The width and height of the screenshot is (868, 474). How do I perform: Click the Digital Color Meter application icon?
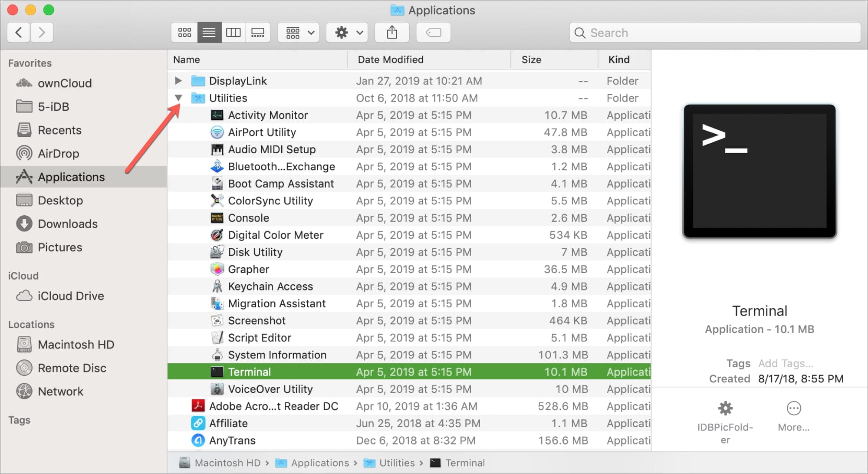[216, 235]
